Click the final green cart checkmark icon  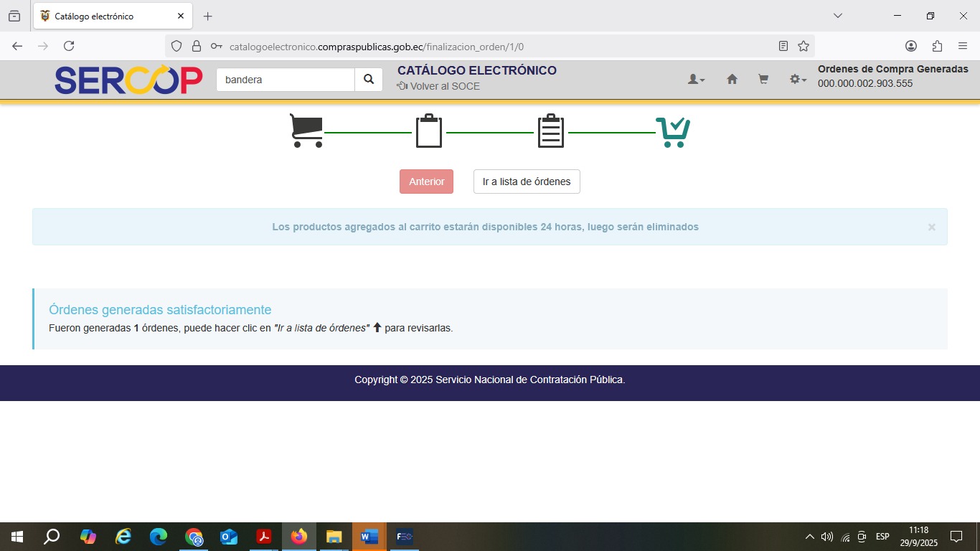coord(673,132)
